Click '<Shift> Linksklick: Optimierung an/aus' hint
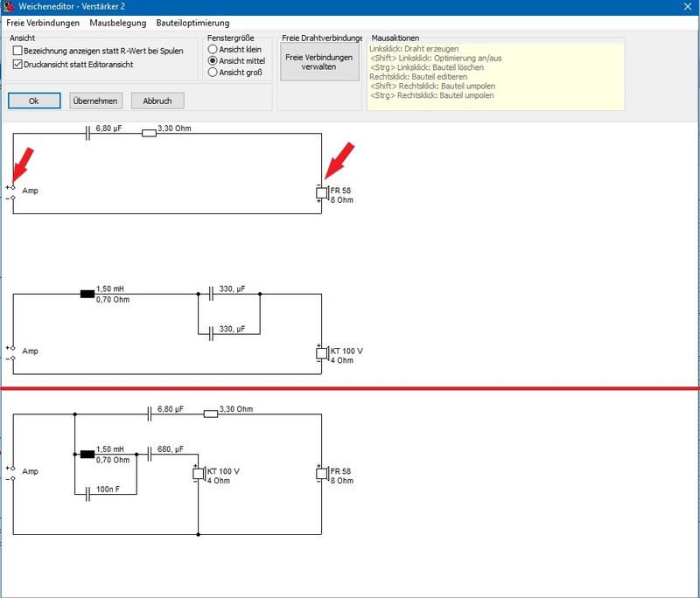700x598 pixels. [436, 58]
